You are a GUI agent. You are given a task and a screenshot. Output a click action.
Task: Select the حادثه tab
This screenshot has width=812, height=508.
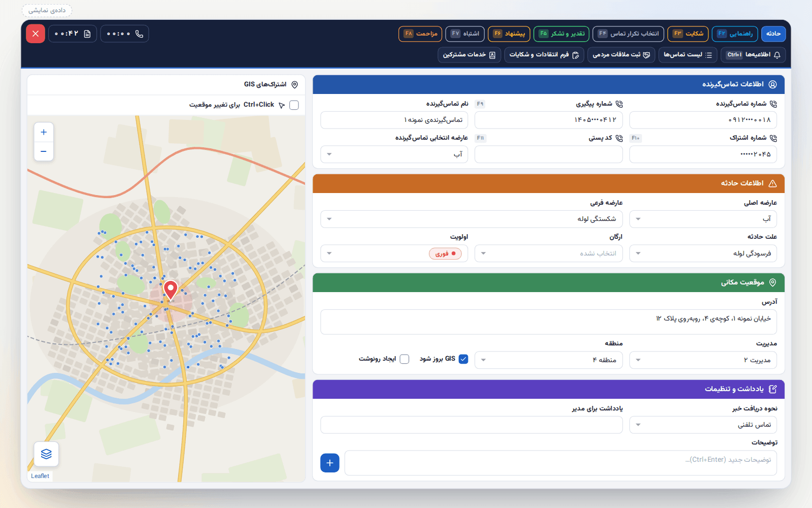(773, 34)
